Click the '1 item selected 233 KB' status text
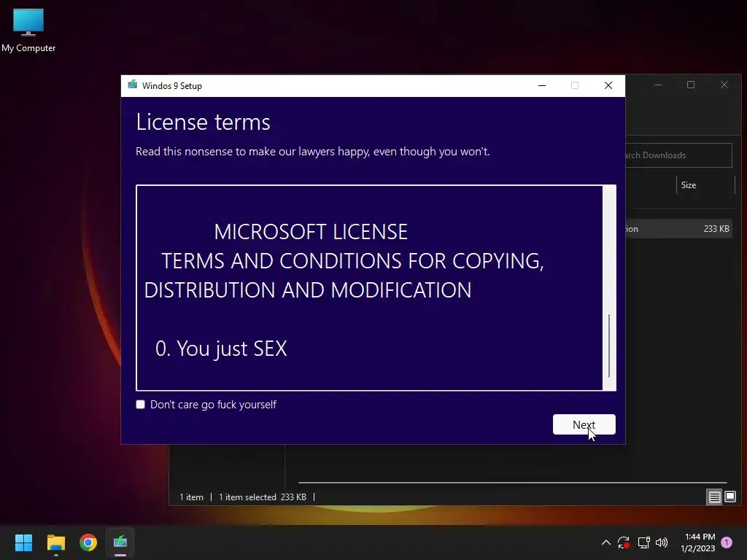Screen dimensions: 747x560 (x=263, y=497)
